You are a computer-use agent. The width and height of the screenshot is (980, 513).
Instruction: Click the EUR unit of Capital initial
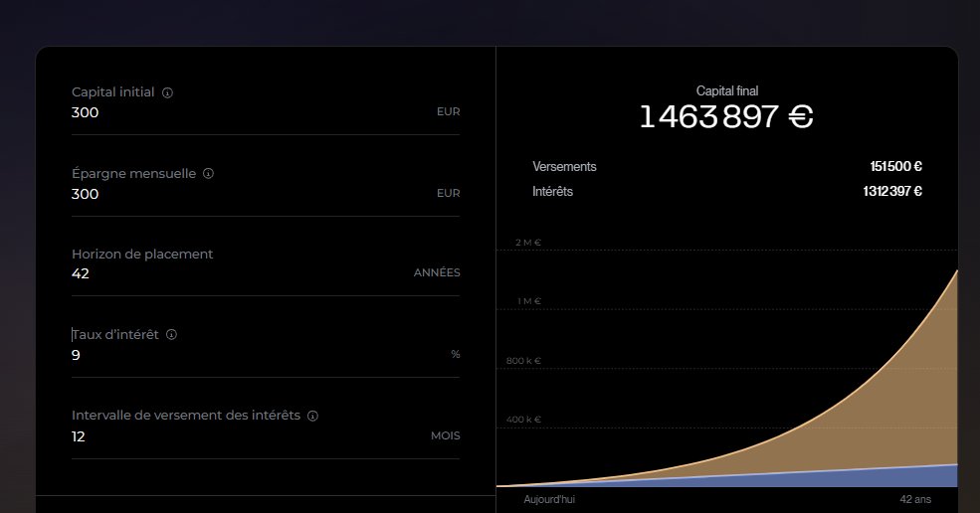tap(448, 111)
